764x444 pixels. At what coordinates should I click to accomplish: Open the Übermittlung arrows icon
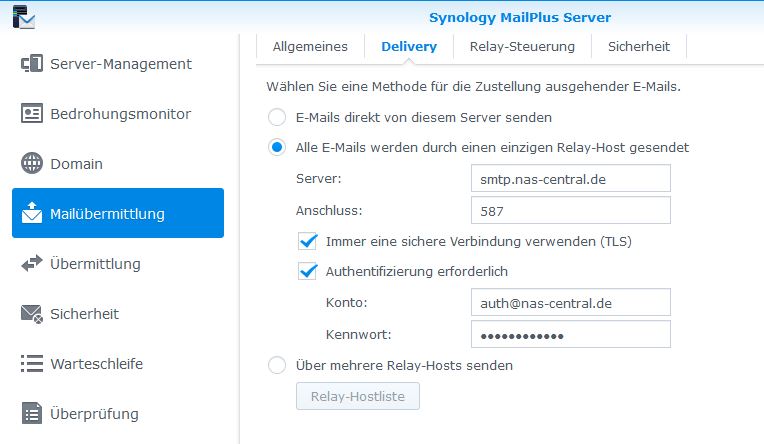pyautogui.click(x=32, y=264)
